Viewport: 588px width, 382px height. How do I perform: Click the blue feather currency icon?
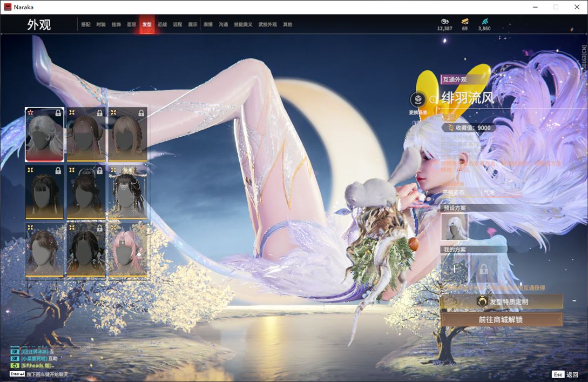pos(484,22)
